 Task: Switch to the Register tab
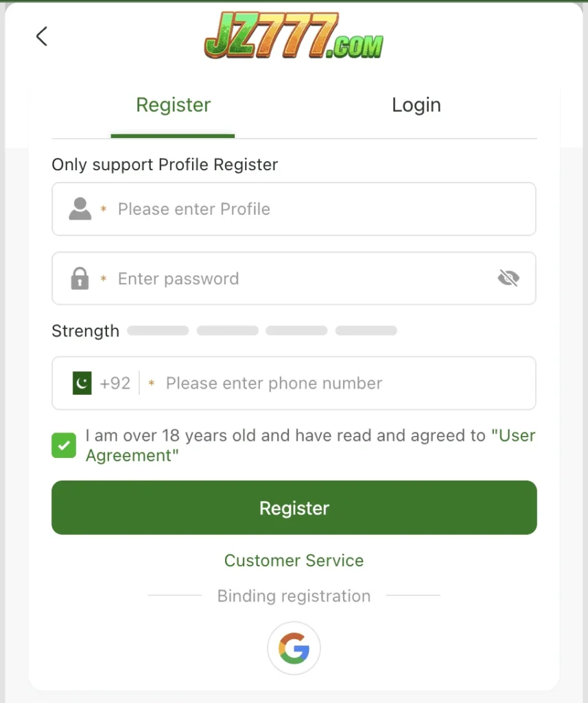173,106
